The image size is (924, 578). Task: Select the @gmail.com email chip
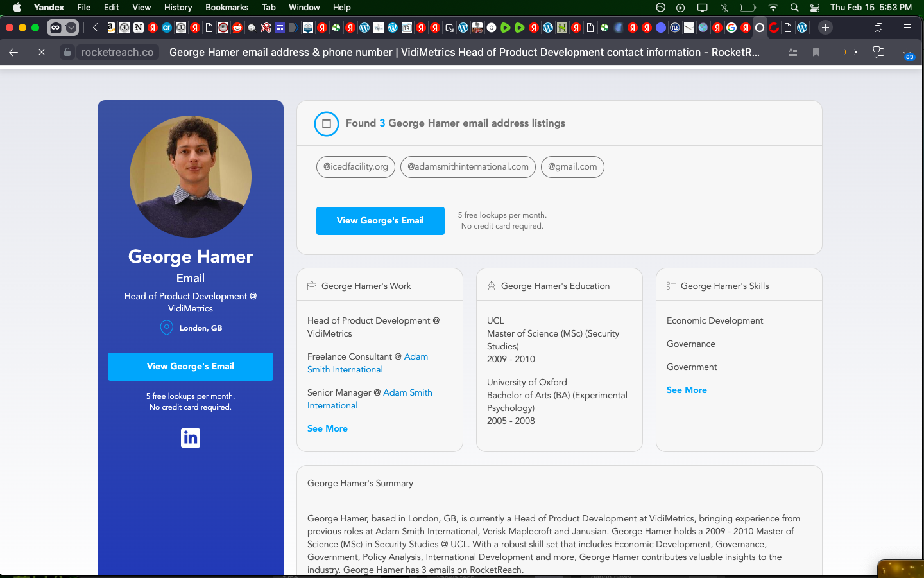(x=572, y=167)
